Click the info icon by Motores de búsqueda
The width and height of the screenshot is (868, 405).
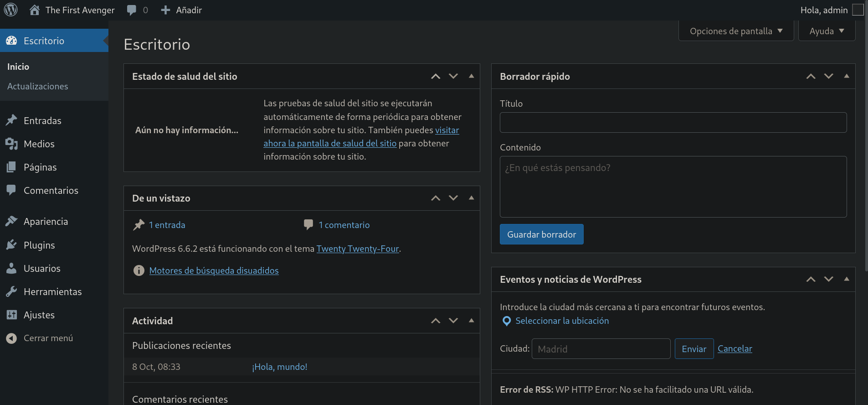point(139,270)
